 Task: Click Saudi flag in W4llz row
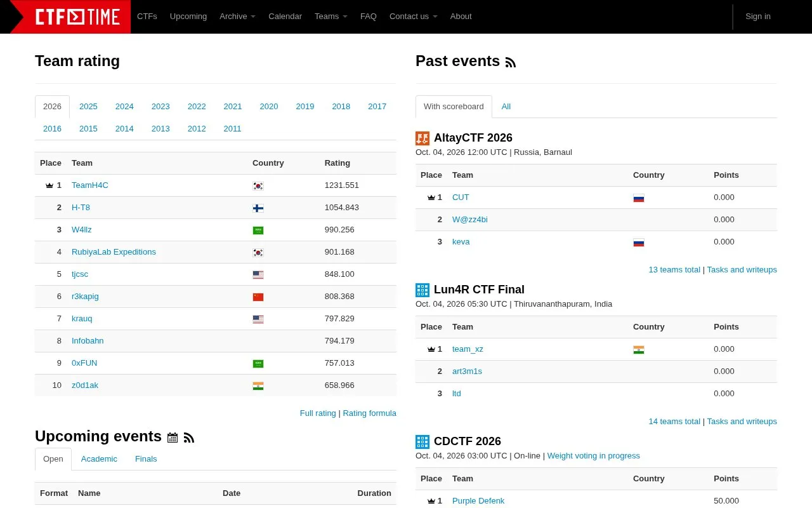[x=258, y=231]
